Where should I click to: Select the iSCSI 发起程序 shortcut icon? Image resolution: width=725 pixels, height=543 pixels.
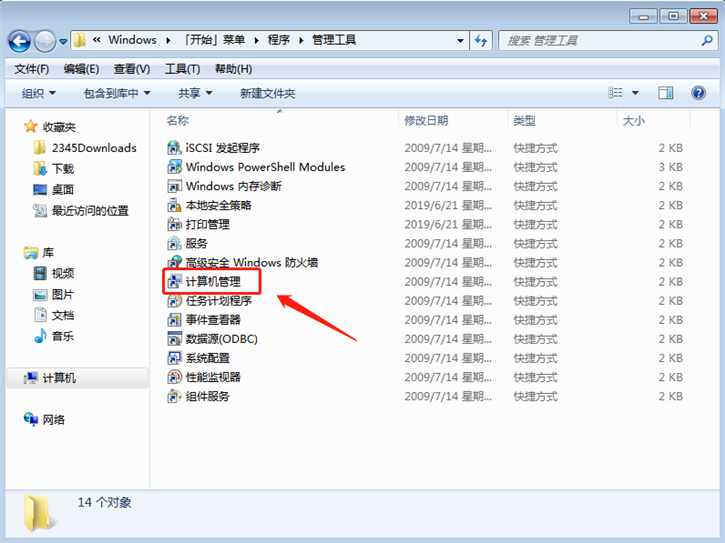(x=174, y=148)
